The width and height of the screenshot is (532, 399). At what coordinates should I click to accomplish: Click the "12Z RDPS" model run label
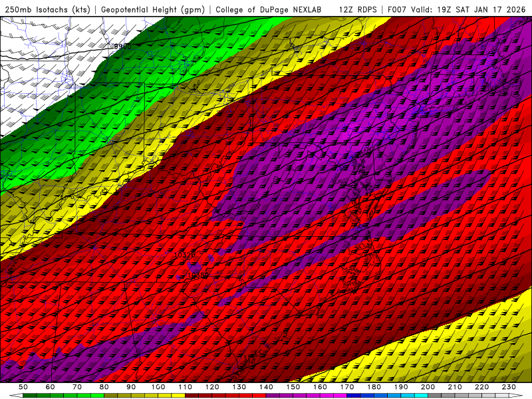tap(358, 9)
